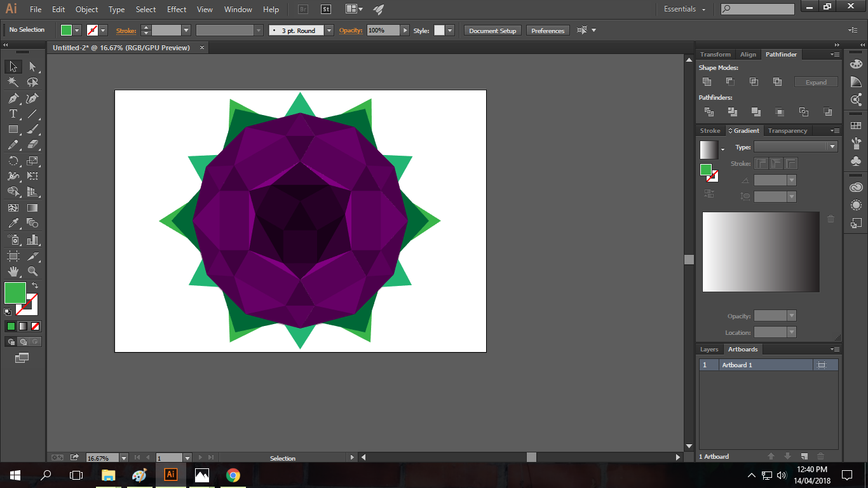Select the Mesh tool
The height and width of the screenshot is (488, 868).
[13, 208]
